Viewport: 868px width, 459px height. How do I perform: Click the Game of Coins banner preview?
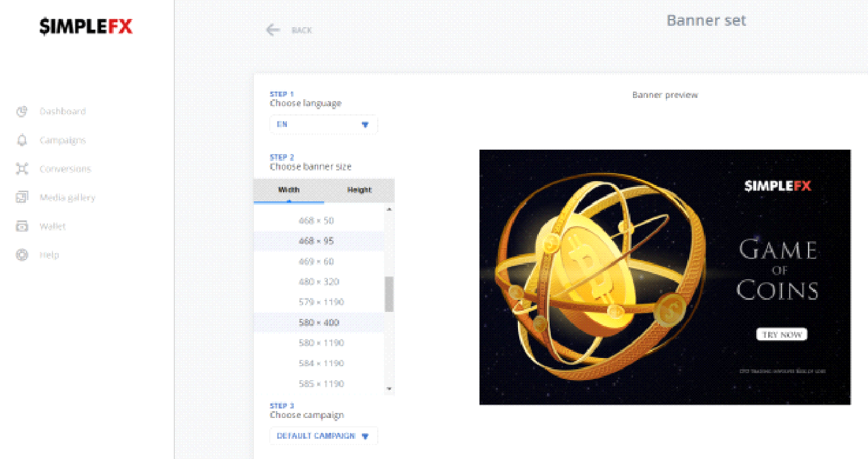tap(665, 278)
